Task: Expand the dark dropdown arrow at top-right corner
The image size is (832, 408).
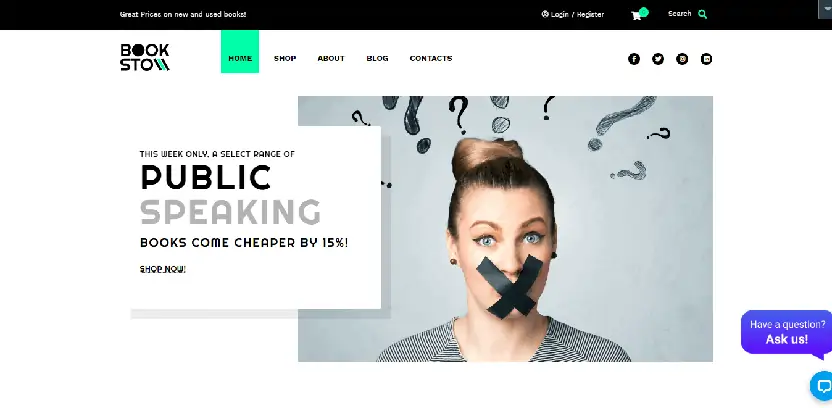Action: pos(825,9)
